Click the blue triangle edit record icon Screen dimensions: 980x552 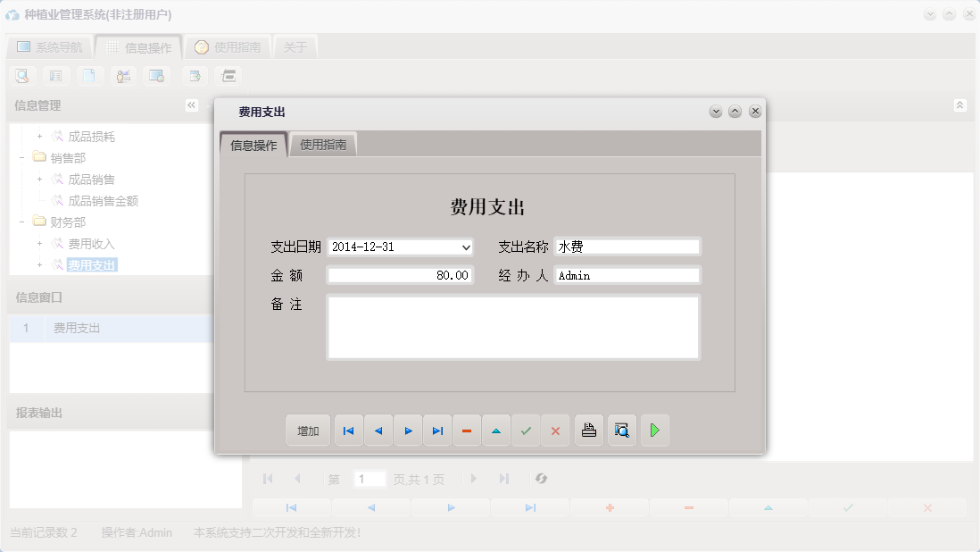496,430
